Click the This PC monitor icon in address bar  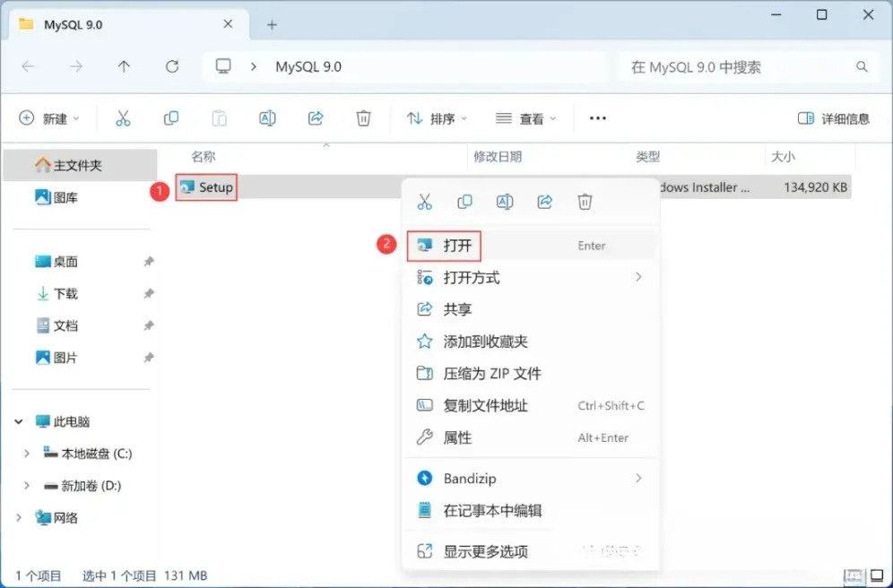click(x=223, y=66)
